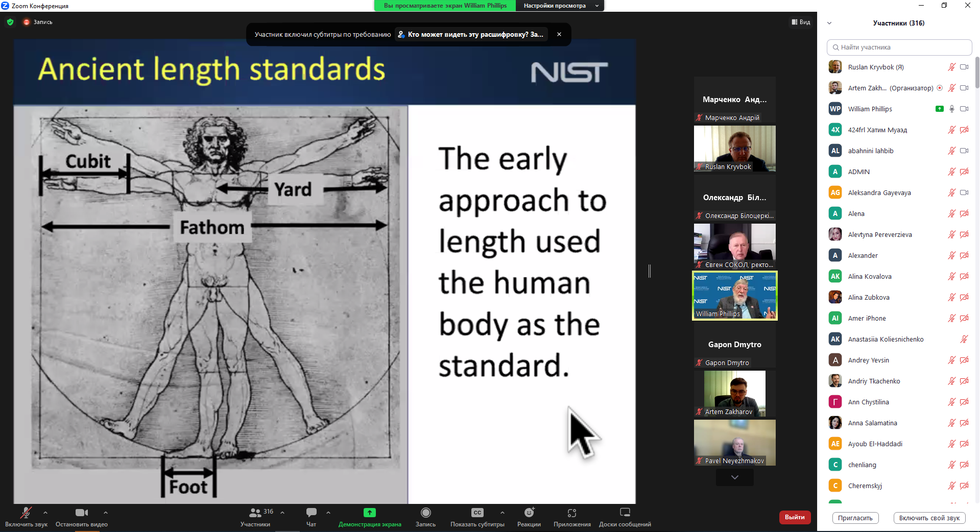
Task: Expand video options arrow beside Остановить видео
Action: click(106, 512)
